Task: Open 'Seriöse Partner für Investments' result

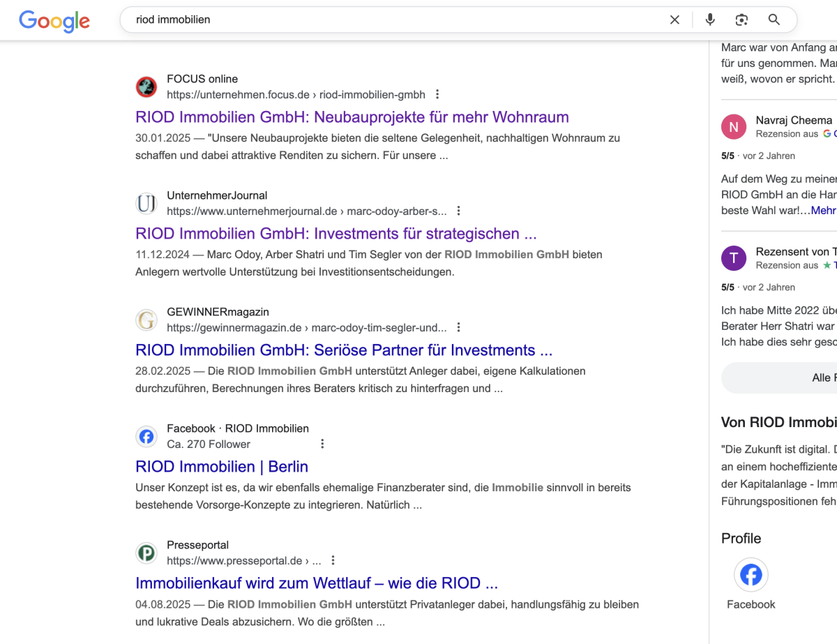Action: click(x=344, y=350)
